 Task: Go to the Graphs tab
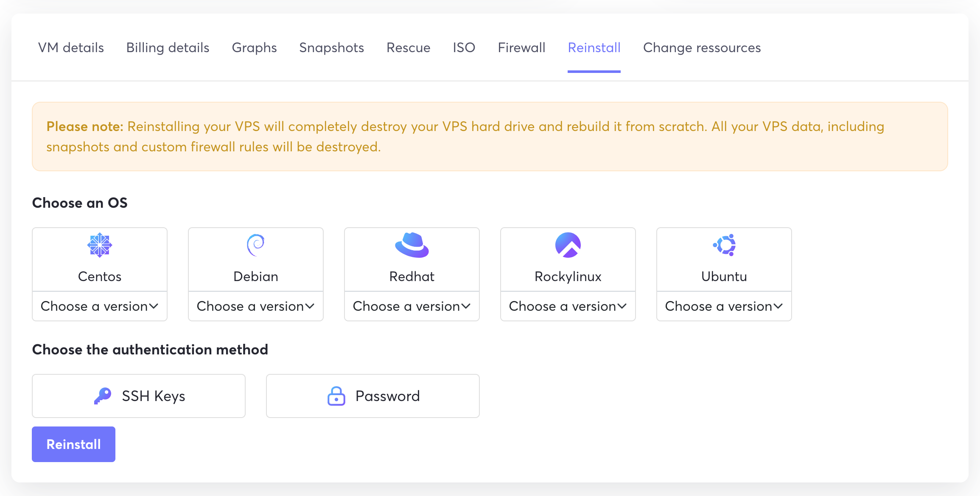click(254, 47)
